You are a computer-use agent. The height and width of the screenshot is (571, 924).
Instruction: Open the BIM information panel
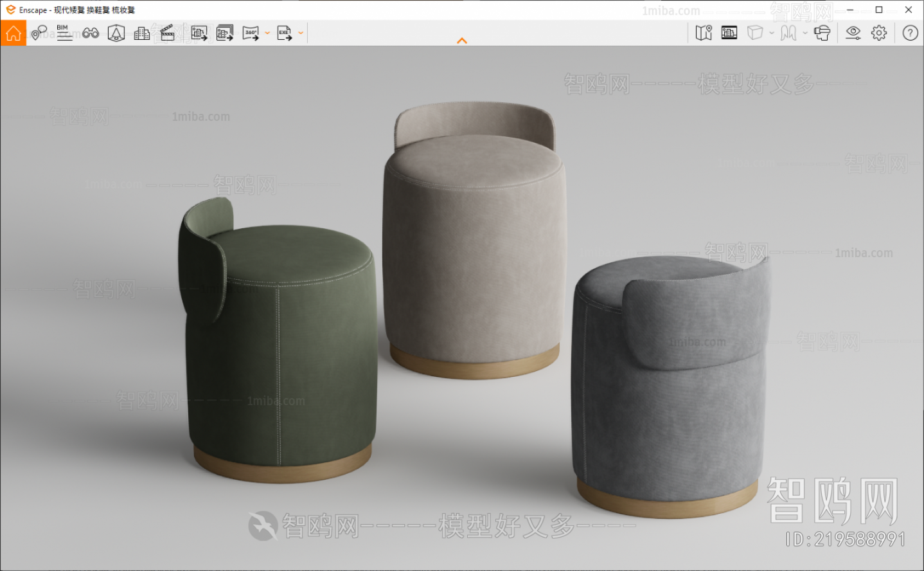click(64, 33)
